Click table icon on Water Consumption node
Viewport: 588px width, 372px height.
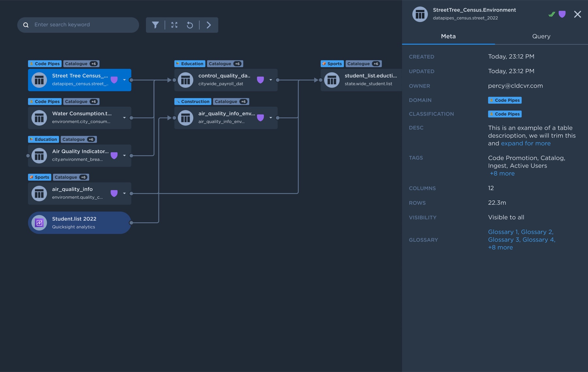(x=39, y=118)
